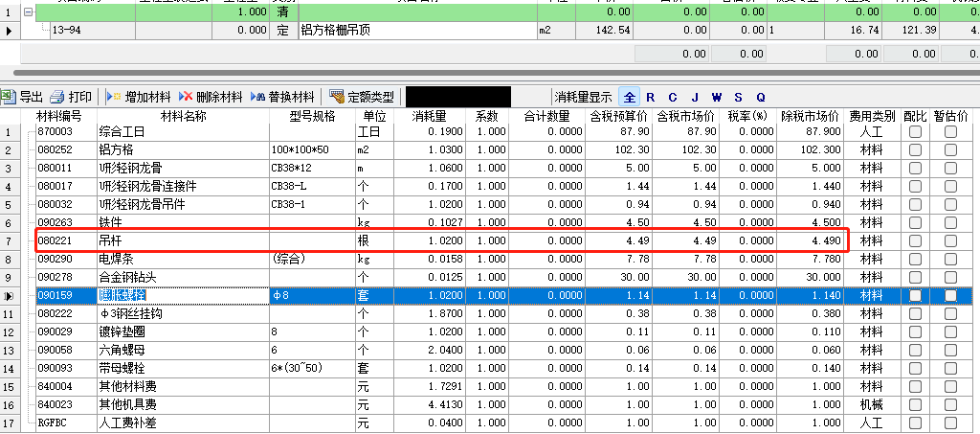Screen dimensions: 980x434
Task: Select W consumption display filter
Action: [716, 97]
